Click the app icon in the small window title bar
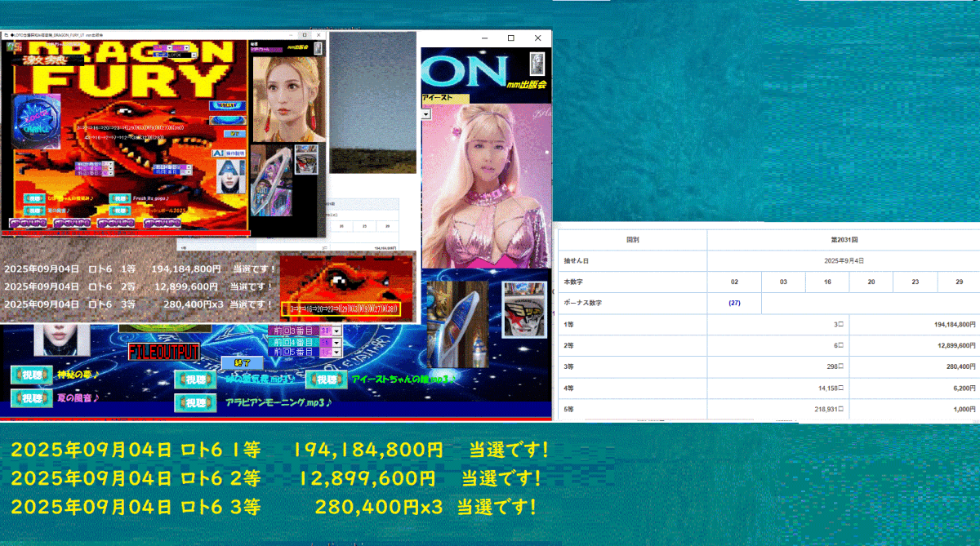 click(7, 35)
